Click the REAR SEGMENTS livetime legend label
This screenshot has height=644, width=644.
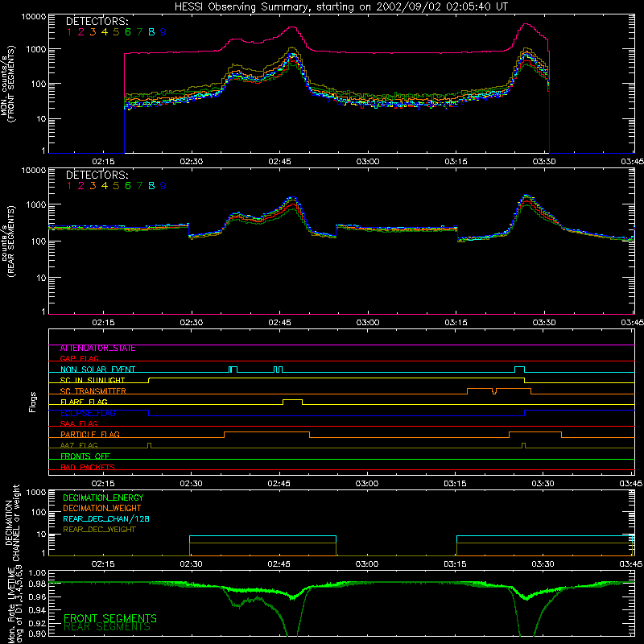107,627
